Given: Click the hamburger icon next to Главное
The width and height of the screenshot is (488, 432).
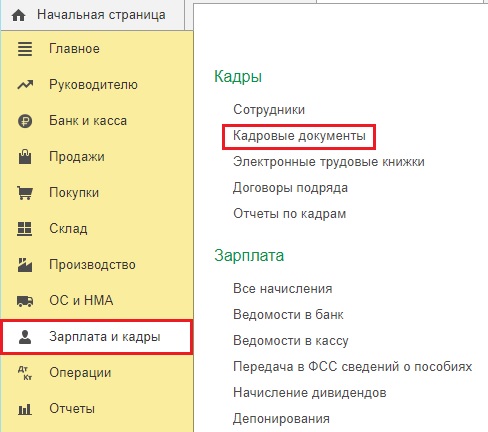Looking at the screenshot, I should [25, 49].
